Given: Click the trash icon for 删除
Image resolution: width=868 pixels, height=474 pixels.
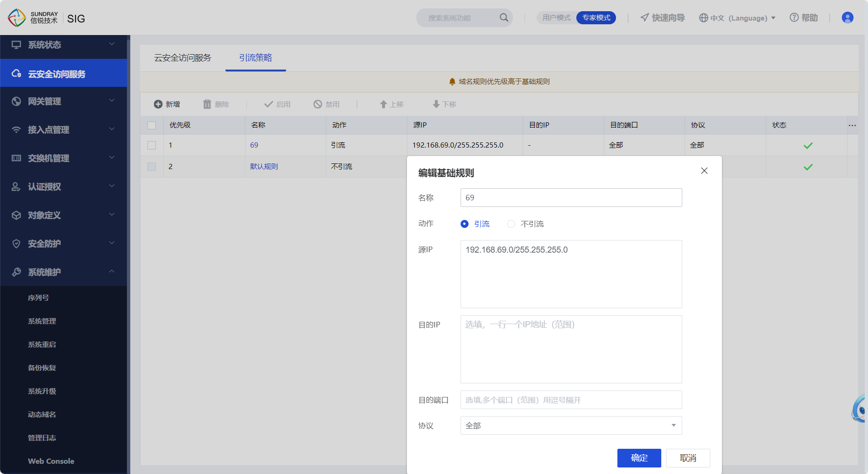Looking at the screenshot, I should (207, 104).
